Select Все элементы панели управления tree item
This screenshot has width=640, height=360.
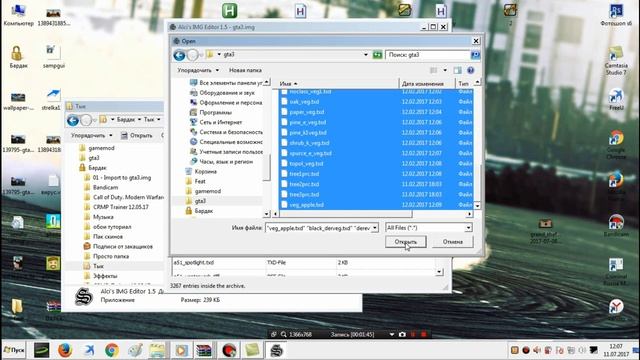point(226,83)
